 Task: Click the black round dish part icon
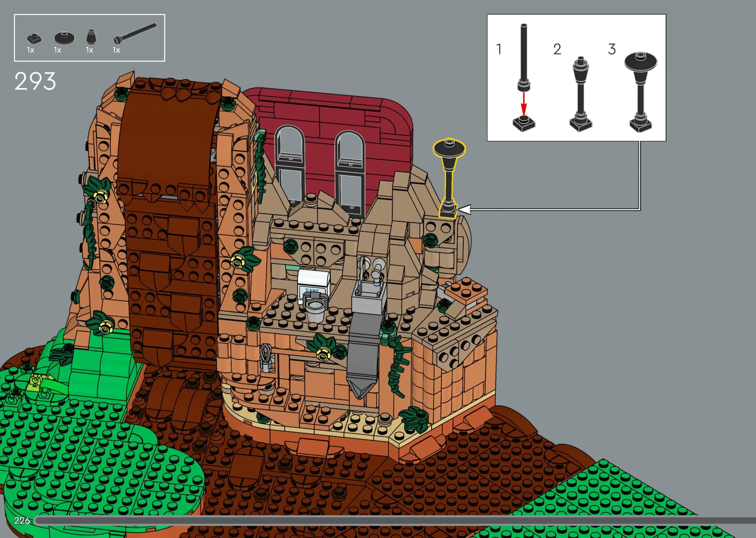(64, 38)
